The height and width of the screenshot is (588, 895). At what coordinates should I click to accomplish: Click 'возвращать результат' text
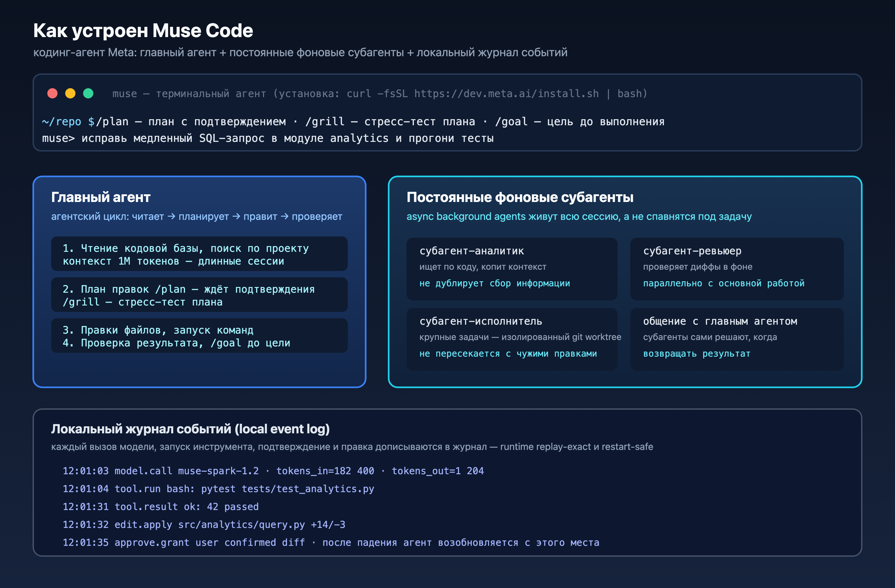697,353
